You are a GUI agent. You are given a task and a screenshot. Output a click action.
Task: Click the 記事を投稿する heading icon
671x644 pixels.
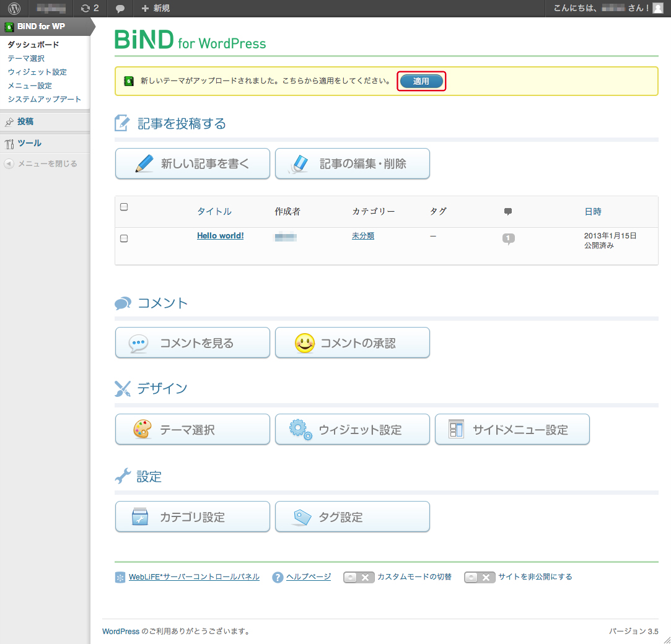point(122,123)
